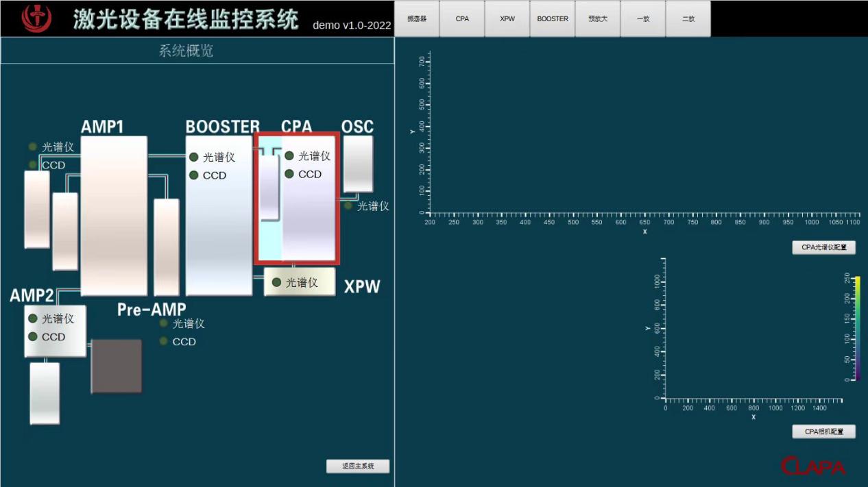Switch to the 振荡器 tab
Image resolution: width=868 pixels, height=487 pixels.
coord(417,19)
